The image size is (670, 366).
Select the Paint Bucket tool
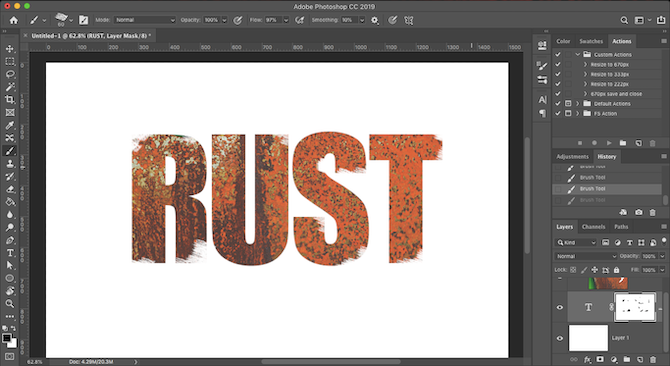10,202
